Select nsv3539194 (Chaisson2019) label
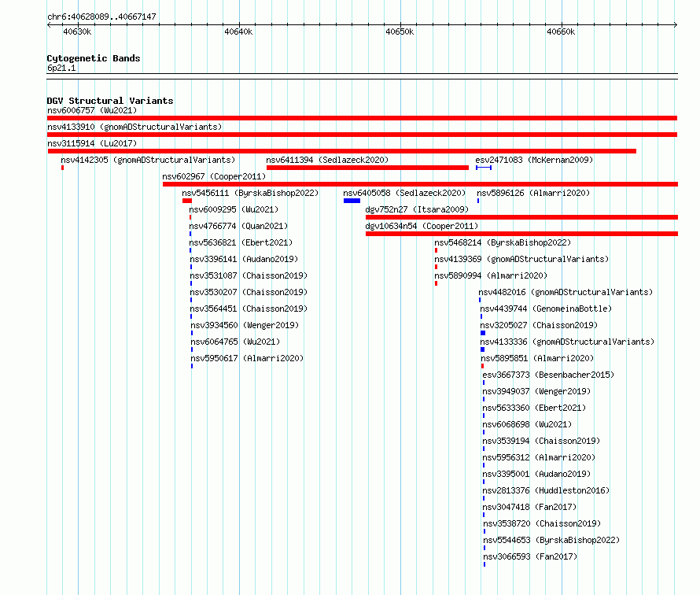The width and height of the screenshot is (700, 595). tap(541, 441)
